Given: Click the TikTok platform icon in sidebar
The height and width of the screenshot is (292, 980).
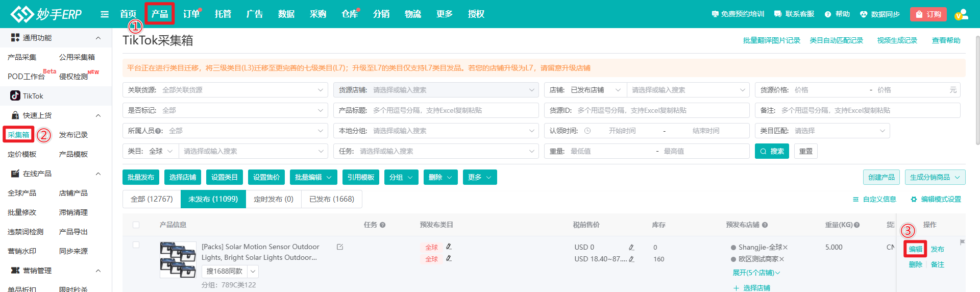Looking at the screenshot, I should point(15,95).
